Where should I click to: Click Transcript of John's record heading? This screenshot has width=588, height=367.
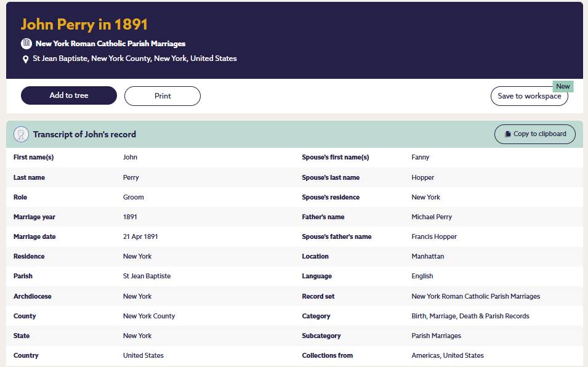pyautogui.click(x=84, y=134)
